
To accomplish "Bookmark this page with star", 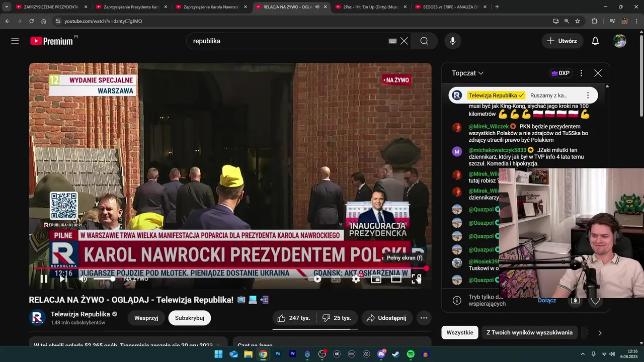I will click(x=578, y=21).
